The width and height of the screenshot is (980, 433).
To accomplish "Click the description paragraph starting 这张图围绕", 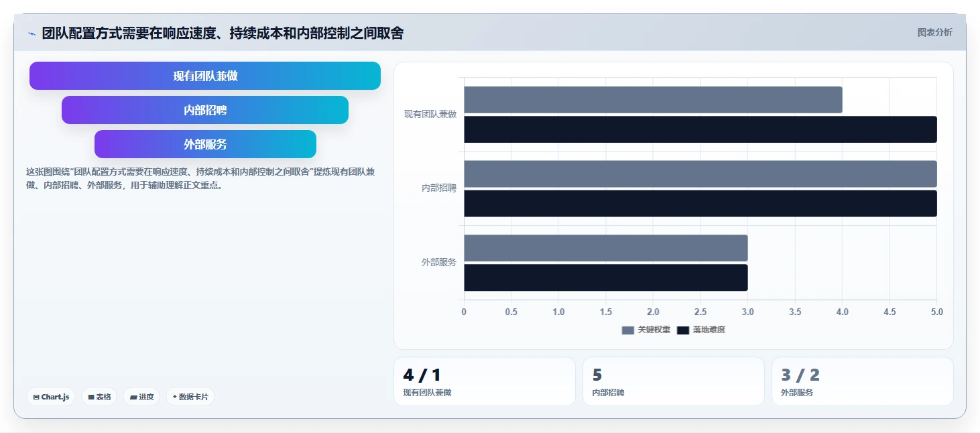I will click(200, 178).
